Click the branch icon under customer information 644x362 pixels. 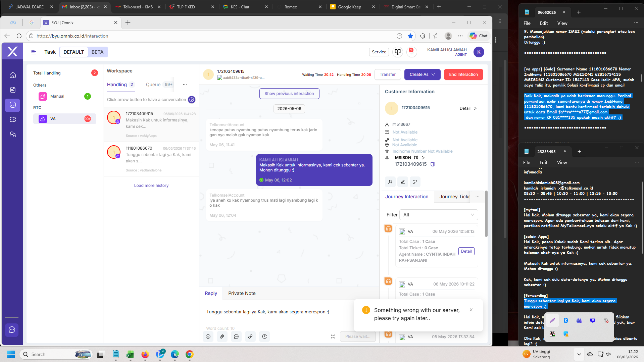pyautogui.click(x=415, y=182)
